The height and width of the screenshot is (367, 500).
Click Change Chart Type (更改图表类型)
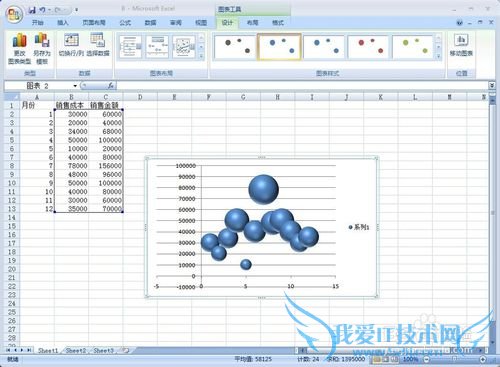pyautogui.click(x=19, y=49)
